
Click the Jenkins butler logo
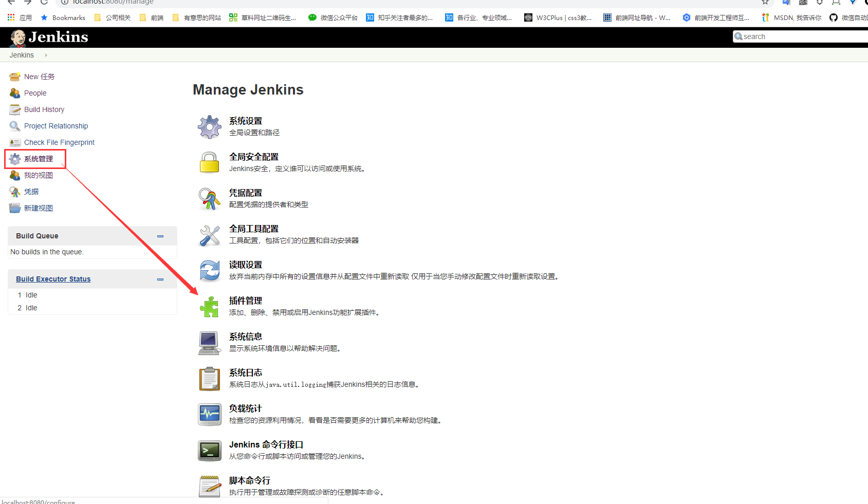18,38
